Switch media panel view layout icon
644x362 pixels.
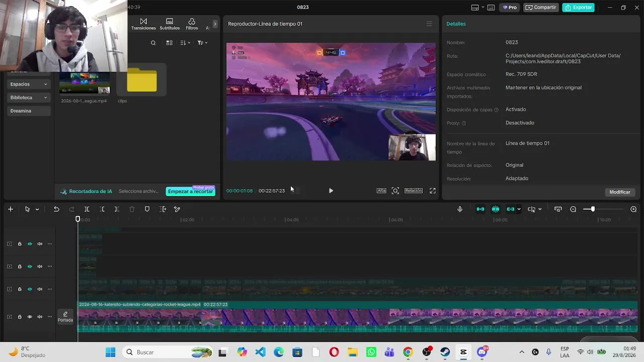click(x=169, y=43)
